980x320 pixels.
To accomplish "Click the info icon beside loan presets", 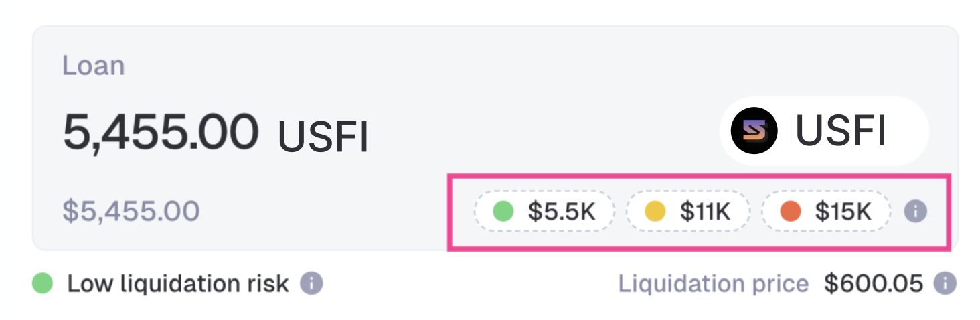I will (915, 212).
